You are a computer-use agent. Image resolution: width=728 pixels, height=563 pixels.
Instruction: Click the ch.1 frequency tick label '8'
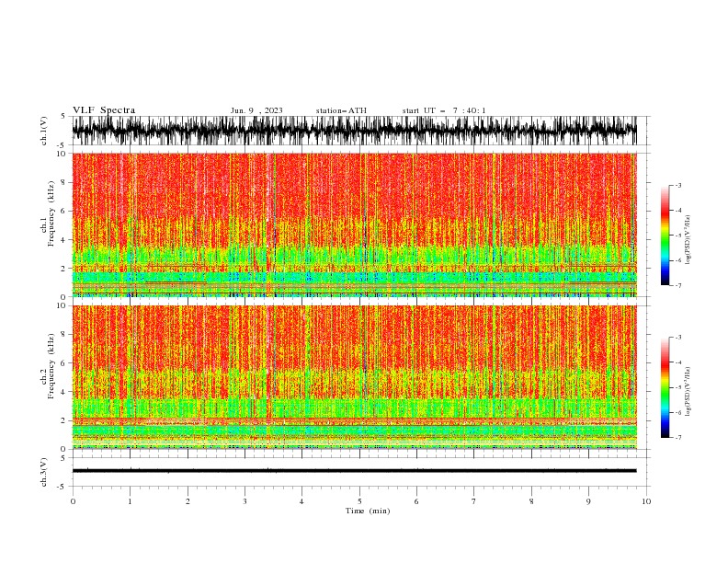point(63,182)
